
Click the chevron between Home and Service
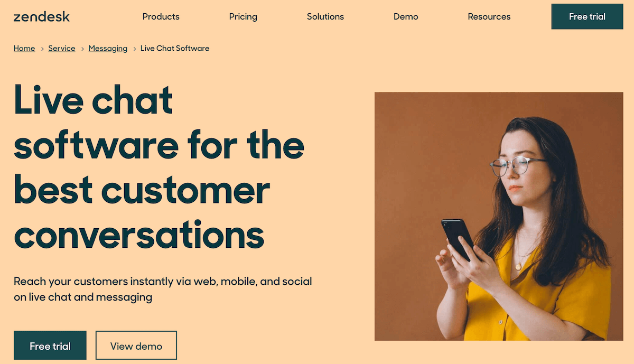point(42,49)
